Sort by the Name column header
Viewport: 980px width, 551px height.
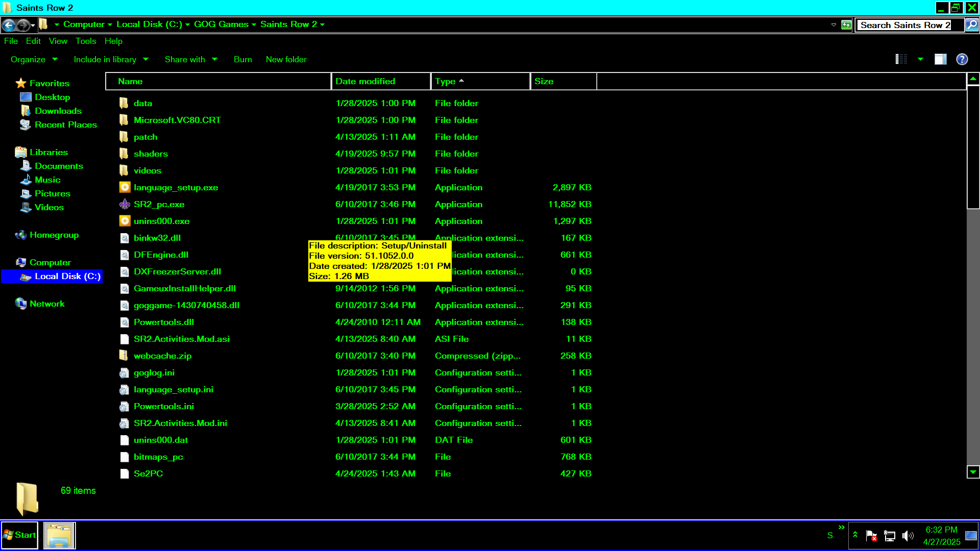(x=218, y=81)
